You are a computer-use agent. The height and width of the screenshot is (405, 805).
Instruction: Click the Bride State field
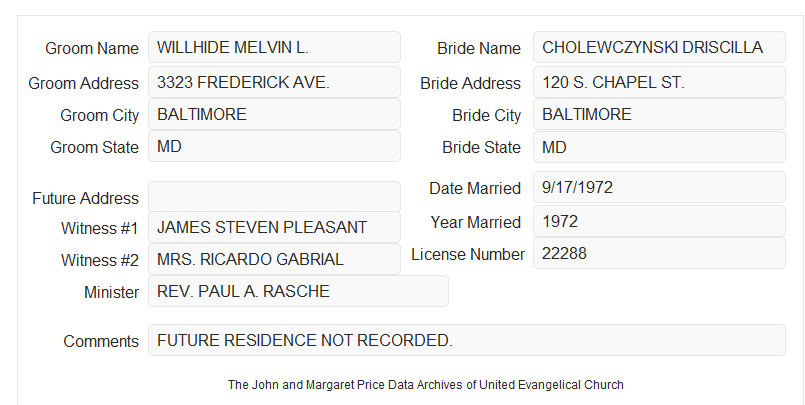pos(659,147)
